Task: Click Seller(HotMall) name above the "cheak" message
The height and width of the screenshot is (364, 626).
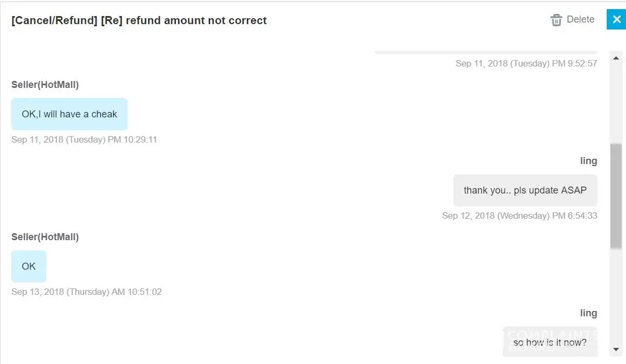Action: (45, 85)
